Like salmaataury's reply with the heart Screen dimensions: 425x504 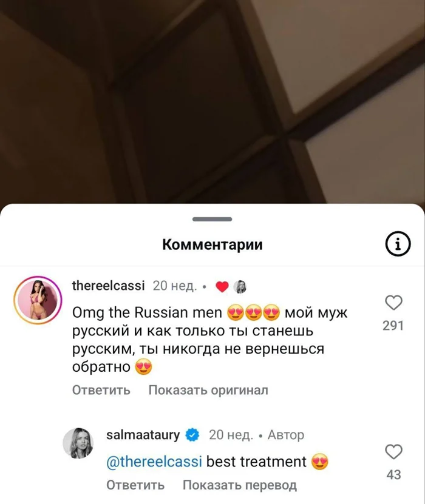393,452
